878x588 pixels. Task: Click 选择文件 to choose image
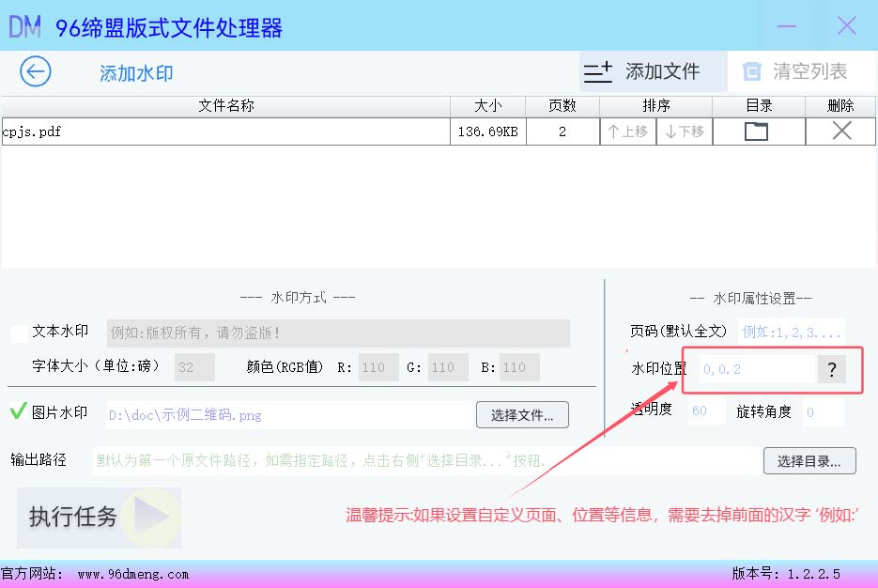click(x=522, y=414)
